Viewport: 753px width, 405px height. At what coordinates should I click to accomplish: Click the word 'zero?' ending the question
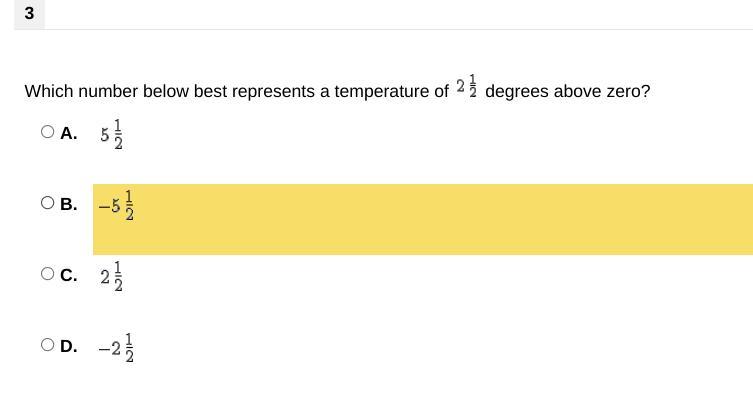[627, 91]
